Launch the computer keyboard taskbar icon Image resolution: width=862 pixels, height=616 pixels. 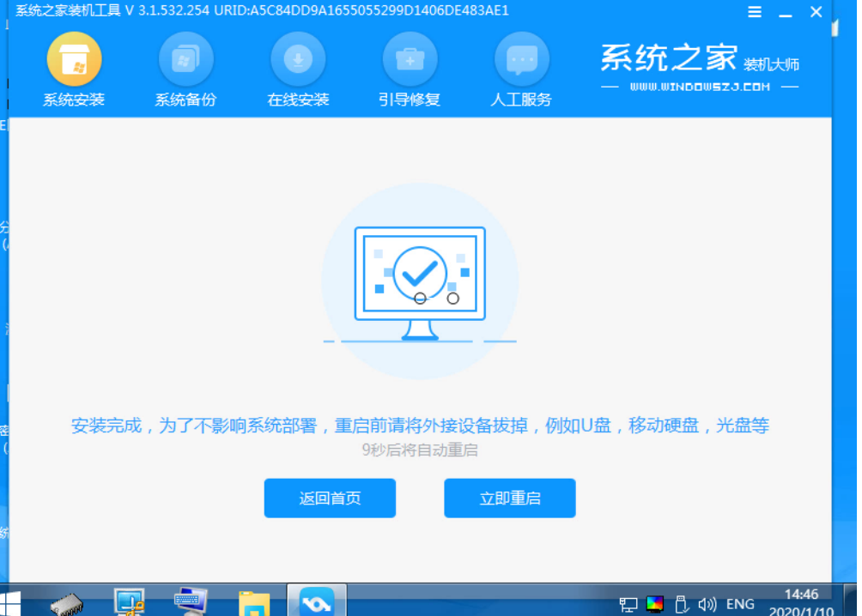(x=191, y=601)
